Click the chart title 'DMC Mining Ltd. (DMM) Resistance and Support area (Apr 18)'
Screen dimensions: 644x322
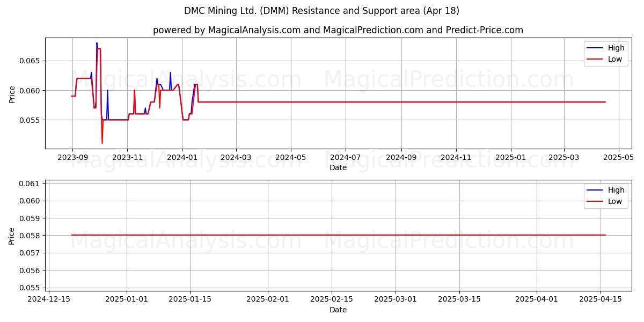point(321,11)
